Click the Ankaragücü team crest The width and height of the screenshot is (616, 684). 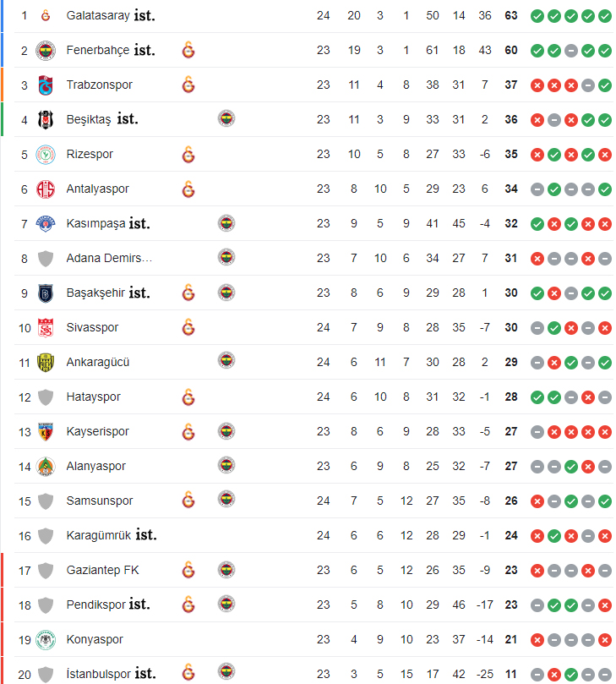[46, 363]
